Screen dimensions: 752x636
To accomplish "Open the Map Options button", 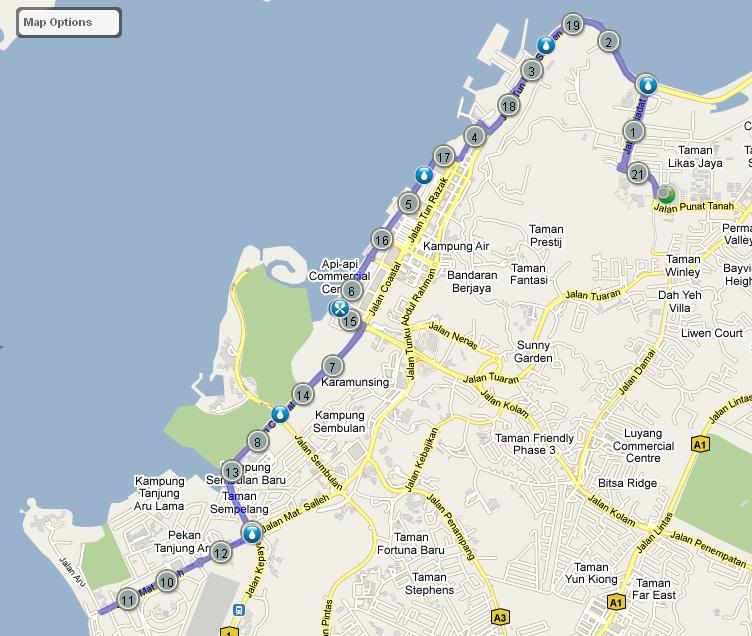I will click(x=69, y=23).
